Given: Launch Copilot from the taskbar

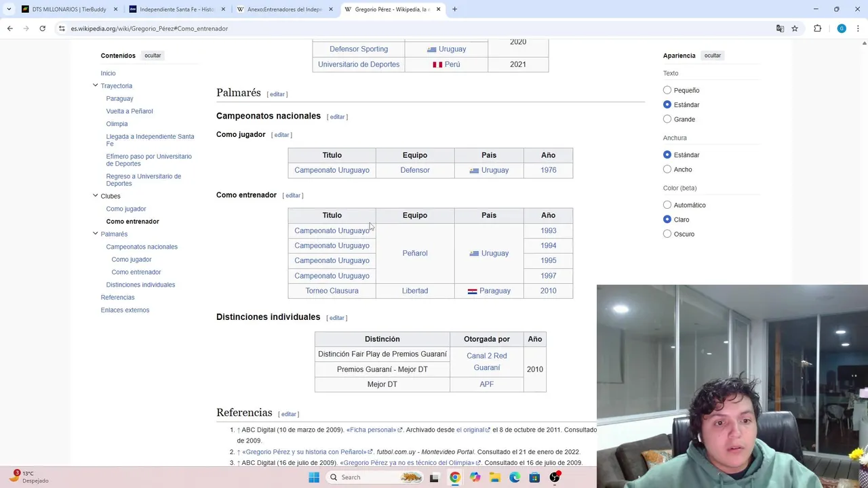Looking at the screenshot, I should click(475, 477).
